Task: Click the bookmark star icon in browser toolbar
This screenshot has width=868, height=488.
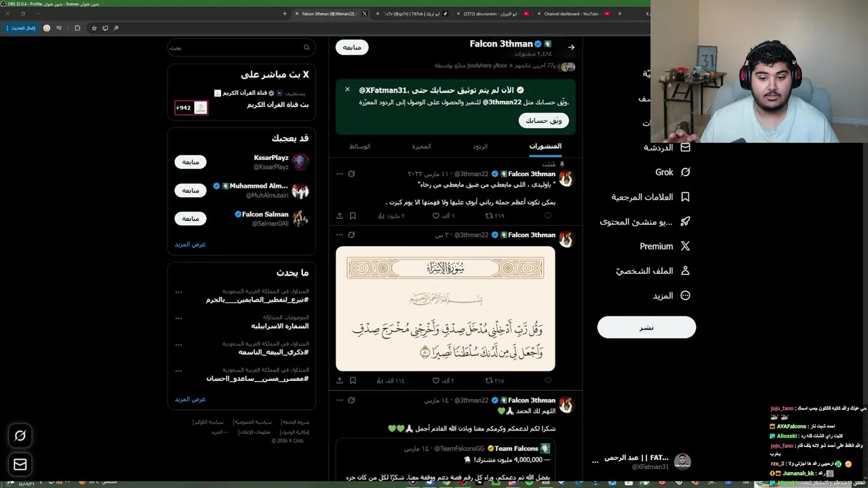Action: point(94,28)
